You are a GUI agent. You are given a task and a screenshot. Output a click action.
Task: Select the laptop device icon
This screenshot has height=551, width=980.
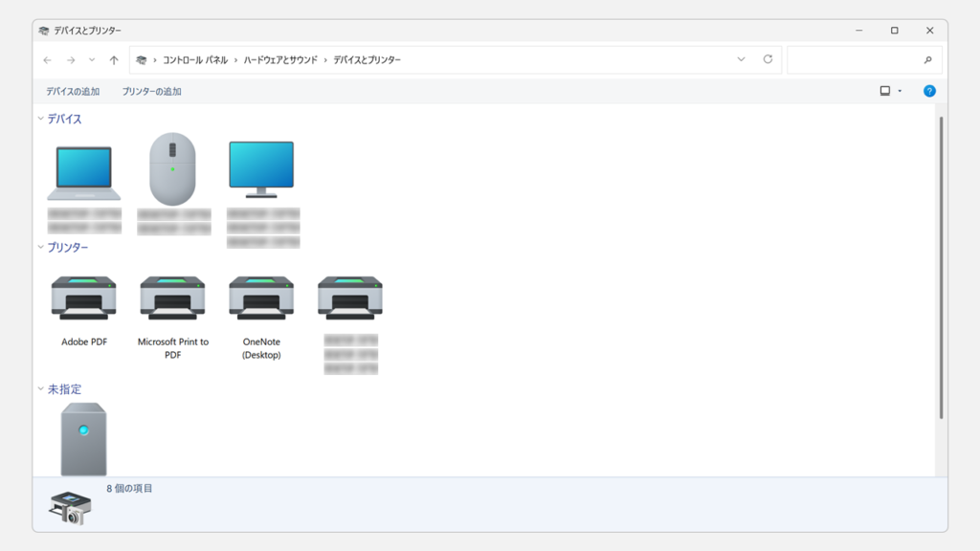tap(84, 172)
